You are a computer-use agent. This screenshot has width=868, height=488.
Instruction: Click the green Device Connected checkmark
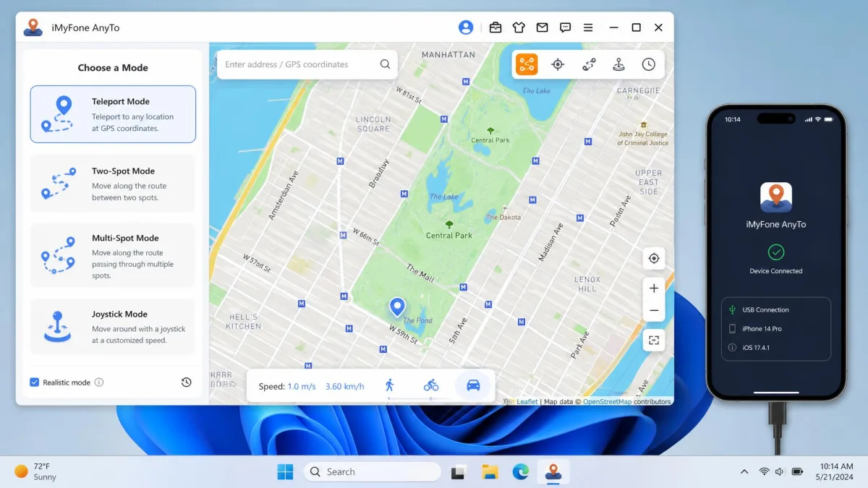point(776,252)
